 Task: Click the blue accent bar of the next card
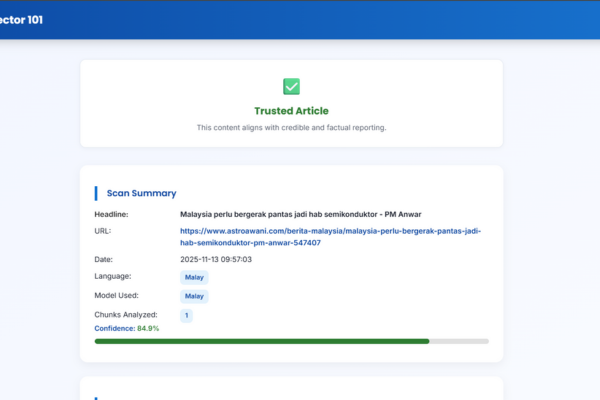click(x=96, y=397)
